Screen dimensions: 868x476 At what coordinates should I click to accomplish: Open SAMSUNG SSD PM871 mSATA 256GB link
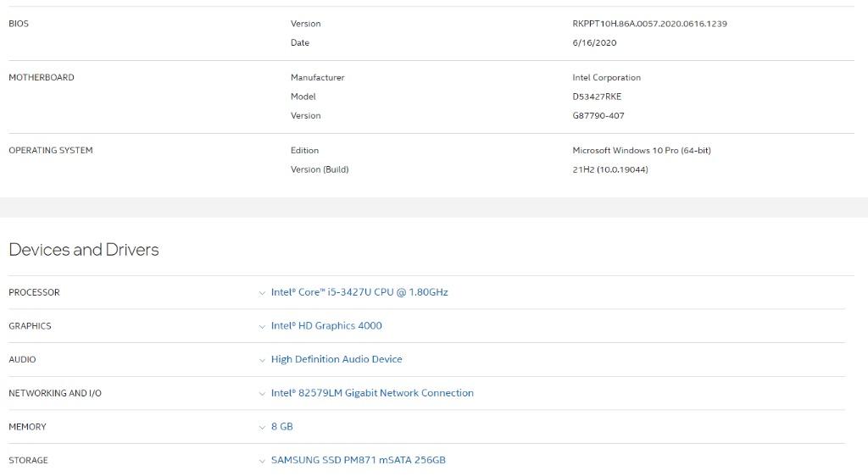[x=359, y=460]
